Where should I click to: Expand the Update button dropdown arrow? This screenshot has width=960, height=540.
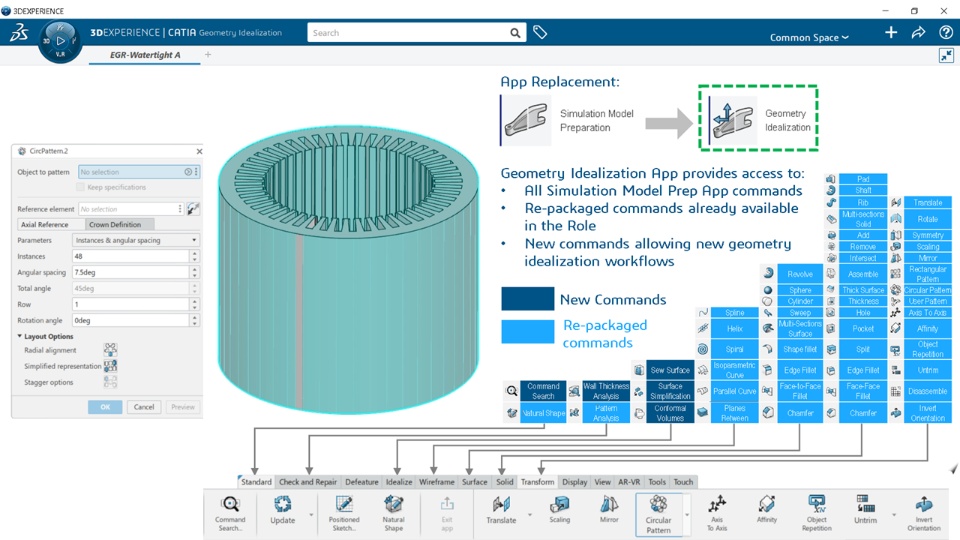pos(311,514)
